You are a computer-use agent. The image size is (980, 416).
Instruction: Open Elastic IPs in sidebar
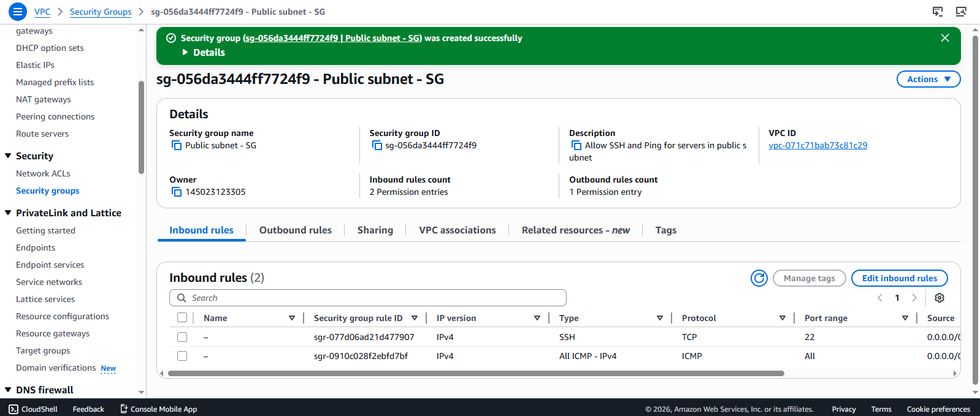coord(35,65)
